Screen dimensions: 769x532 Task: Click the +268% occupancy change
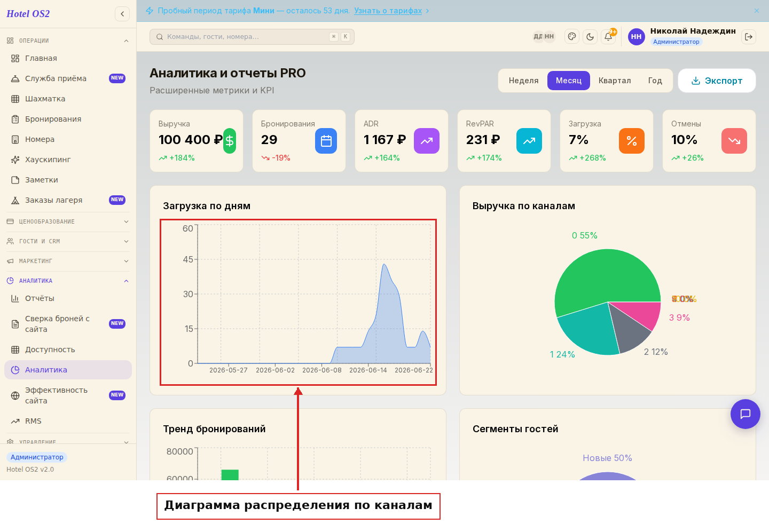click(x=587, y=158)
